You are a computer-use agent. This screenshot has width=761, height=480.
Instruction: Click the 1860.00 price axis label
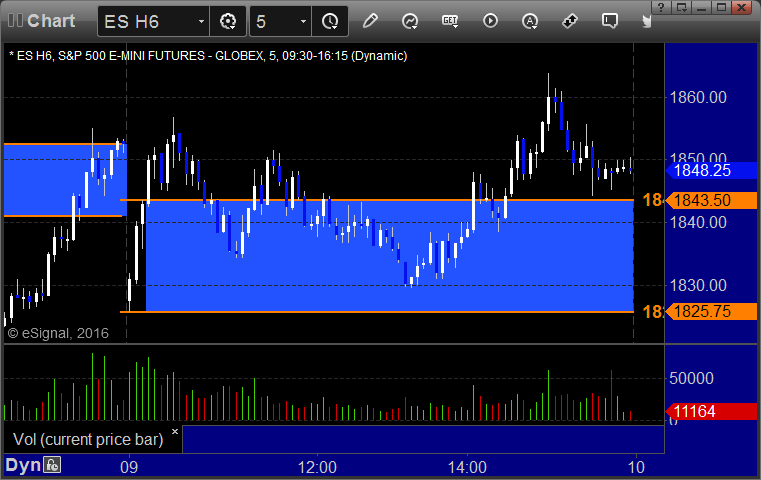tap(698, 97)
